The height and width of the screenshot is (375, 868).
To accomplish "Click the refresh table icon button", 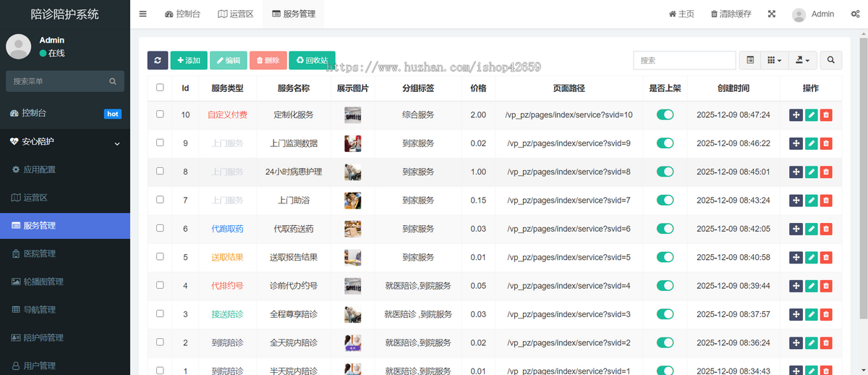I will [157, 61].
